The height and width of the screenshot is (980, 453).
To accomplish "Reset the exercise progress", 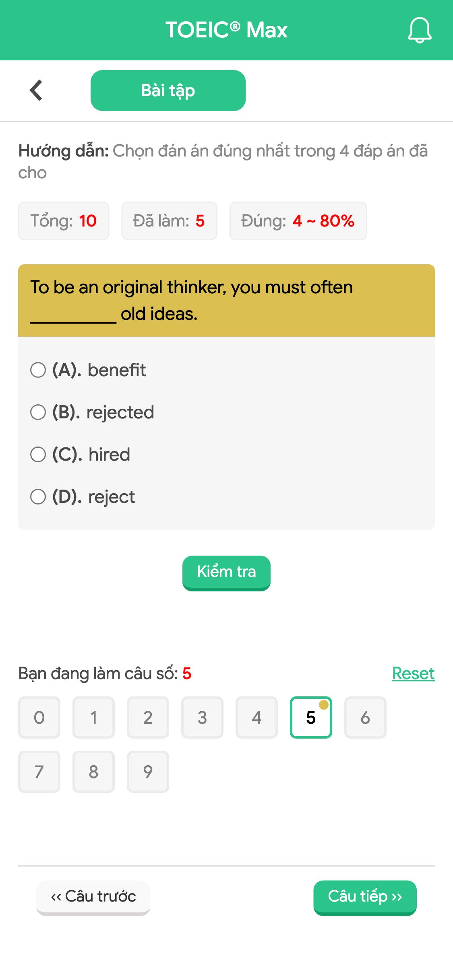I will (x=413, y=673).
